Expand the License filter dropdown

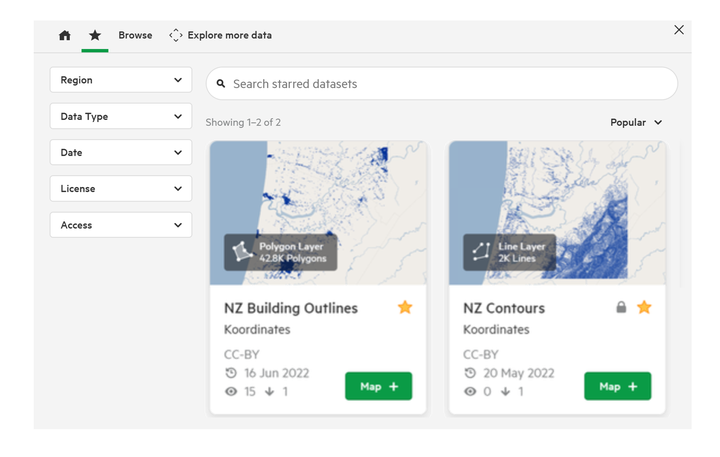[x=121, y=188]
